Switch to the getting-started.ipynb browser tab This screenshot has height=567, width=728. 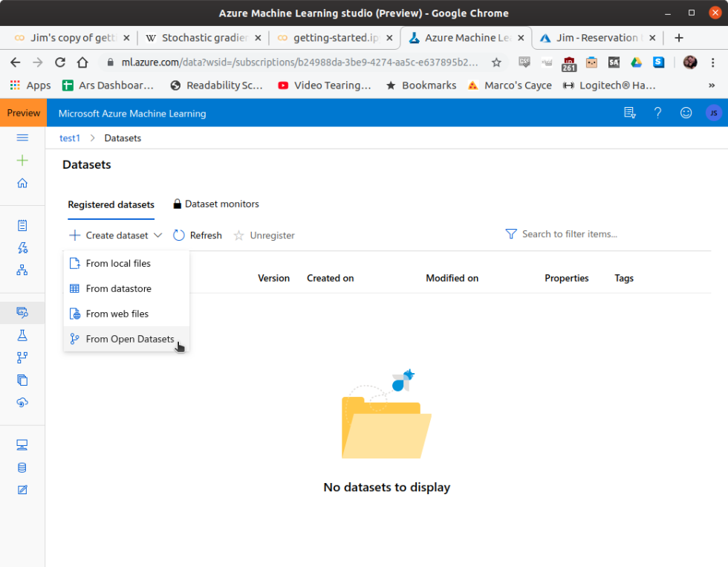pyautogui.click(x=331, y=38)
